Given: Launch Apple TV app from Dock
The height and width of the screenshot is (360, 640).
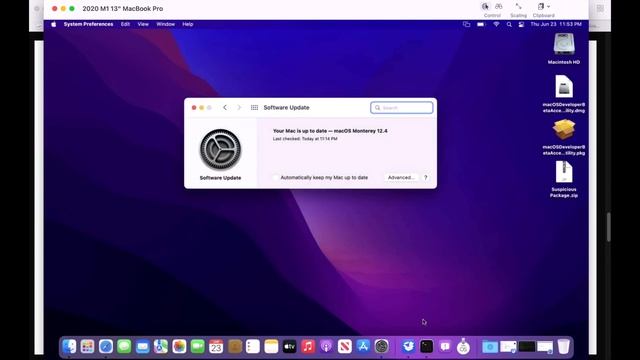Looking at the screenshot, I should click(x=289, y=347).
